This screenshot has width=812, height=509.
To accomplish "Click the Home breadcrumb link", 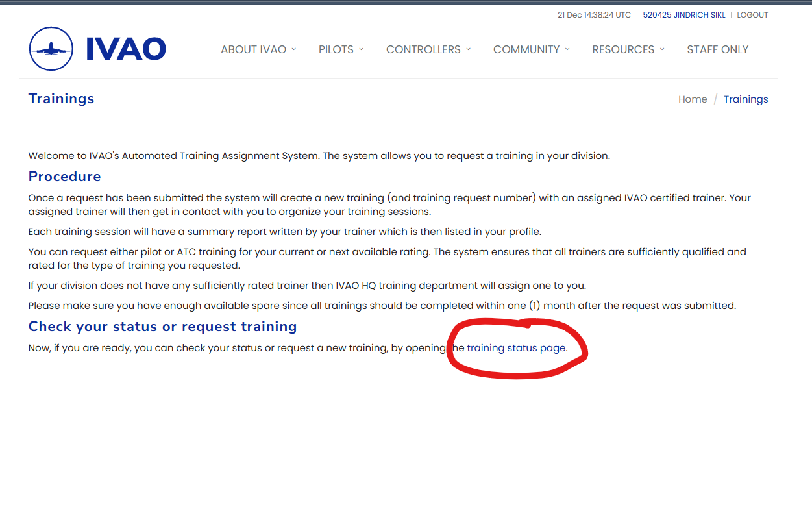I will [x=693, y=99].
